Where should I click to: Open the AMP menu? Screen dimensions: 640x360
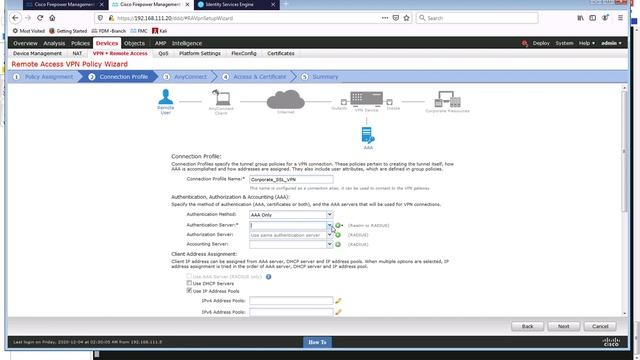[x=160, y=43]
